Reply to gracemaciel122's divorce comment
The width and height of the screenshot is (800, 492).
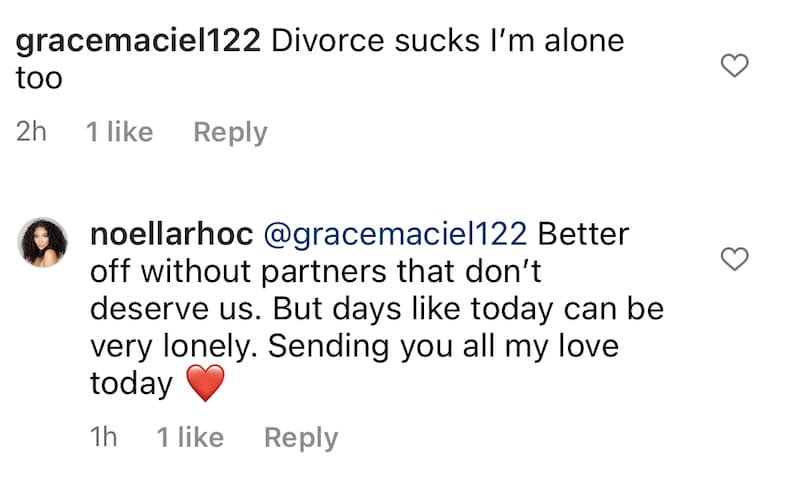coord(230,133)
